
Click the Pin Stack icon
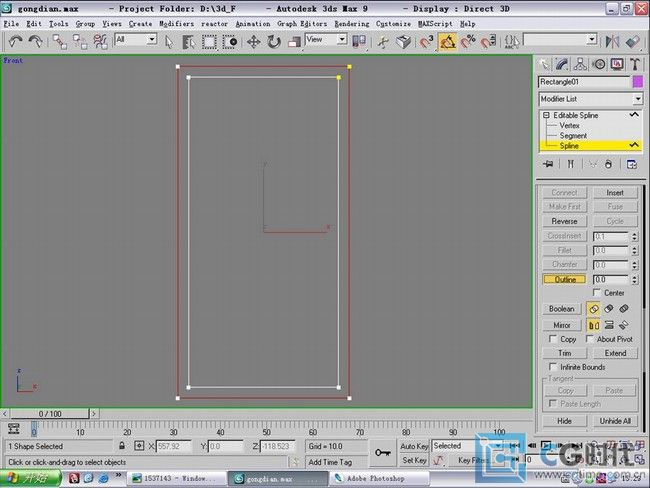[x=548, y=164]
